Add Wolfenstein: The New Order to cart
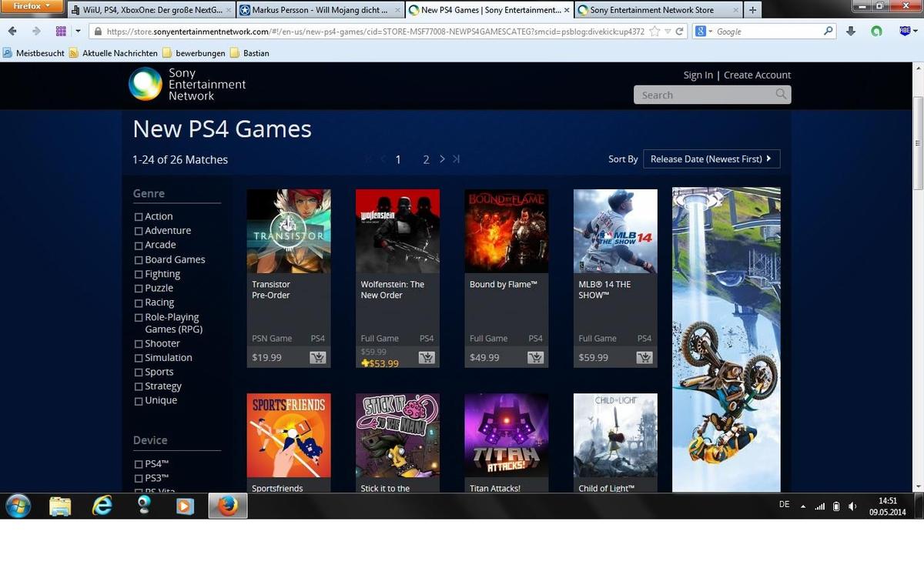The height and width of the screenshot is (578, 924). pos(427,358)
